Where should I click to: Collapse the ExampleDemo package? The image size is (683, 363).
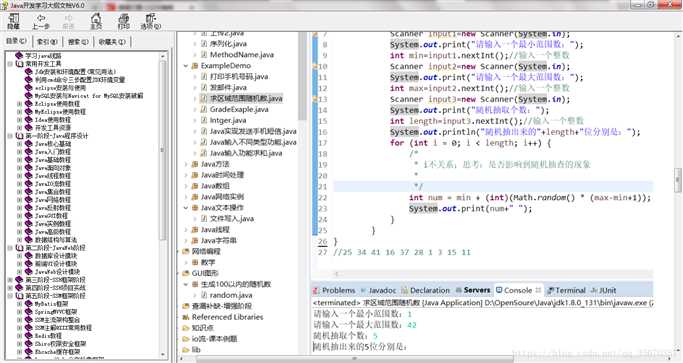coord(186,65)
